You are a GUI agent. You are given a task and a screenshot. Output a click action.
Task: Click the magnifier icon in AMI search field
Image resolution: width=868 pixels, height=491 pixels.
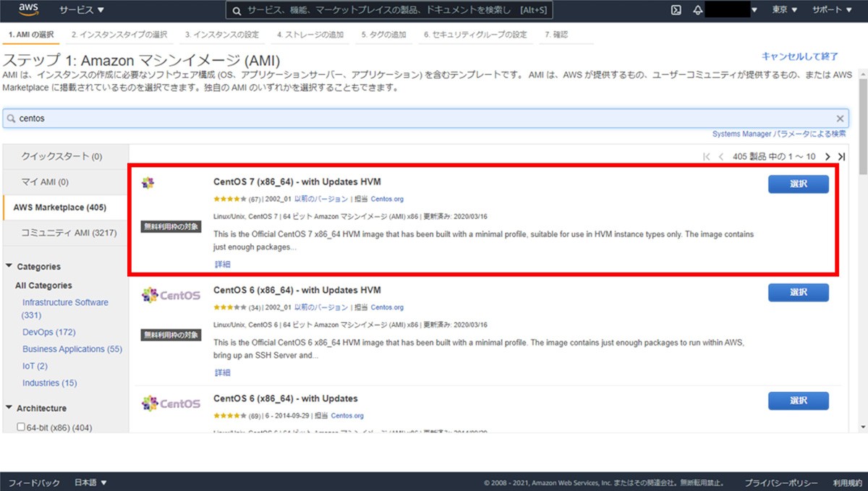pos(11,119)
